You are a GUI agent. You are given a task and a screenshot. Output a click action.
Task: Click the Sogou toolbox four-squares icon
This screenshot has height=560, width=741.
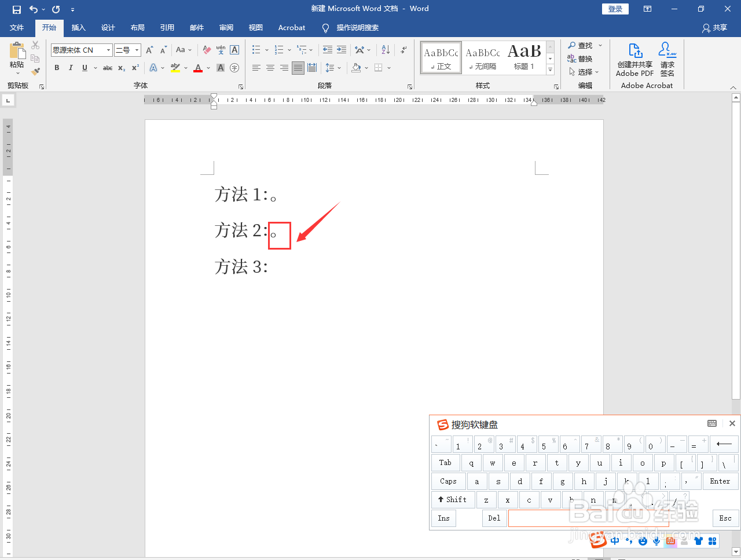click(713, 541)
